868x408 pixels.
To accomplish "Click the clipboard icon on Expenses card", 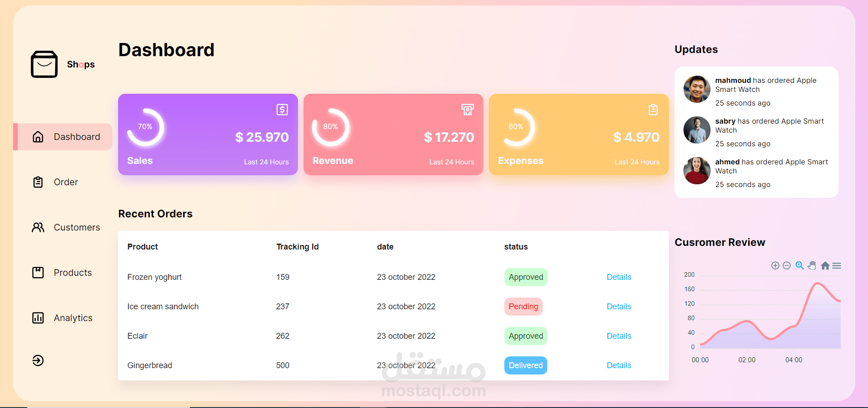I will (653, 110).
